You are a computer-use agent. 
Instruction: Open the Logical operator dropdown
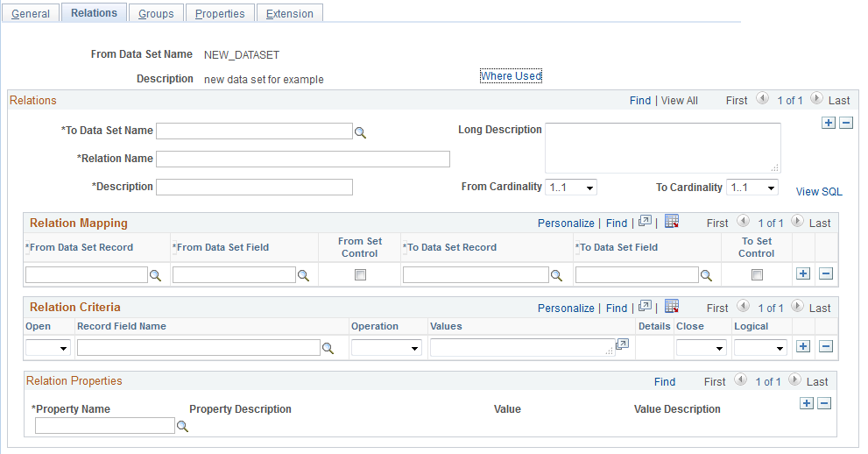coord(760,348)
